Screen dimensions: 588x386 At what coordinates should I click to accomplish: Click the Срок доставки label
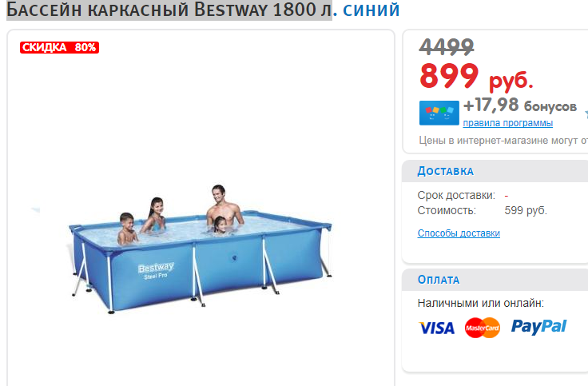(x=456, y=196)
